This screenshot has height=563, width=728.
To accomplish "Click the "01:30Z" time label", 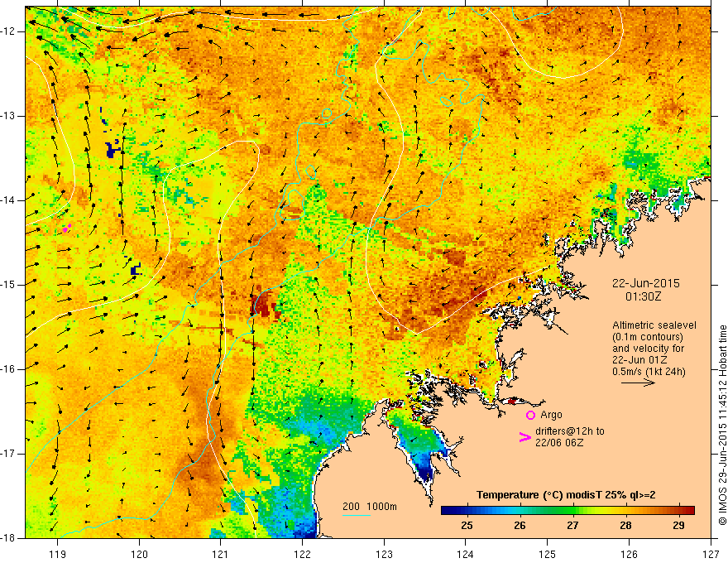I will [x=643, y=296].
